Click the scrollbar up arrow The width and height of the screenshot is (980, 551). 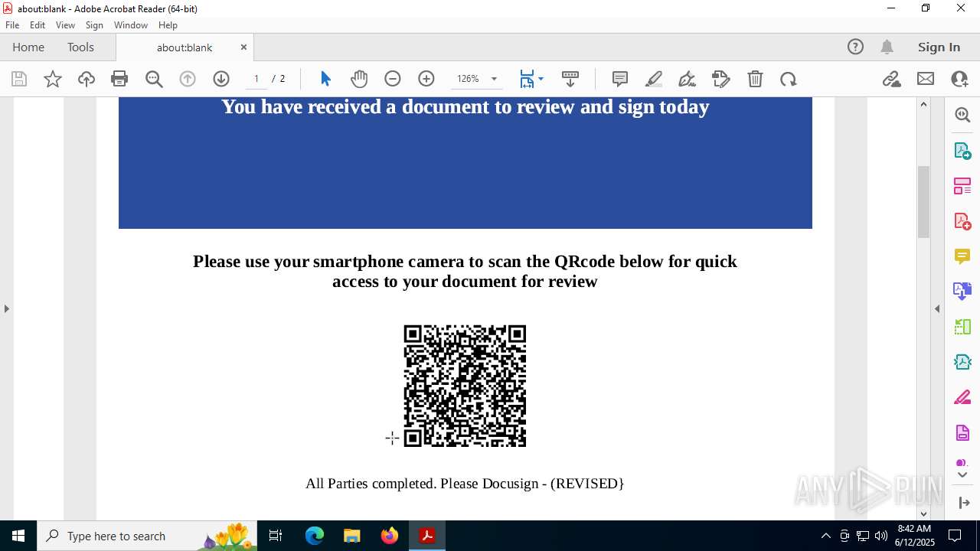[x=923, y=104]
